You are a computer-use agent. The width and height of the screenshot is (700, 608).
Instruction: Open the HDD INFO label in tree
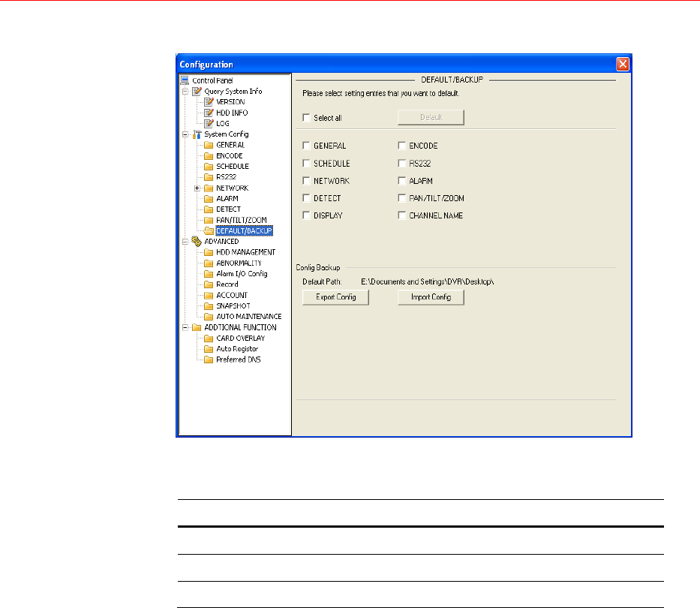232,113
